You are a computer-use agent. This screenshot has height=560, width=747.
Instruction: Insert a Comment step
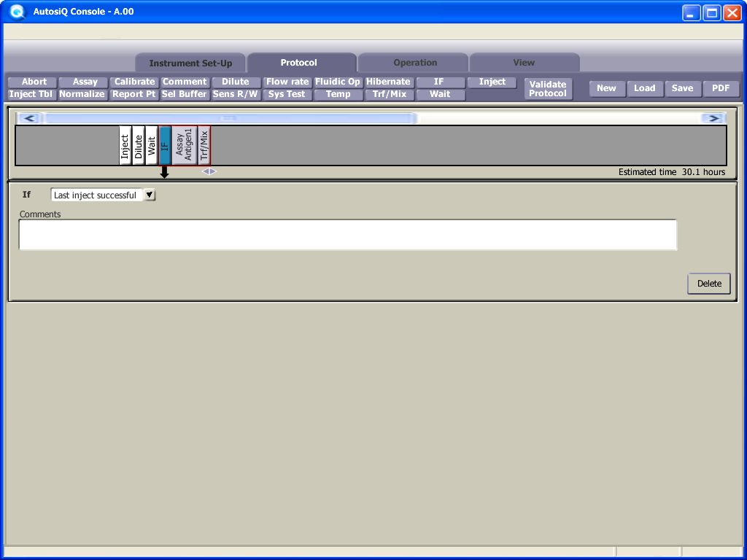click(x=185, y=82)
